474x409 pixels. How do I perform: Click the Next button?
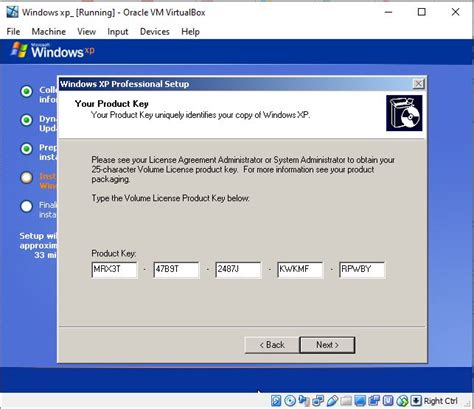point(327,345)
